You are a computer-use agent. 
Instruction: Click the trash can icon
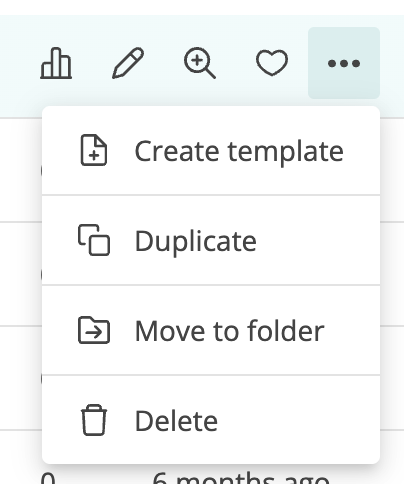(94, 420)
